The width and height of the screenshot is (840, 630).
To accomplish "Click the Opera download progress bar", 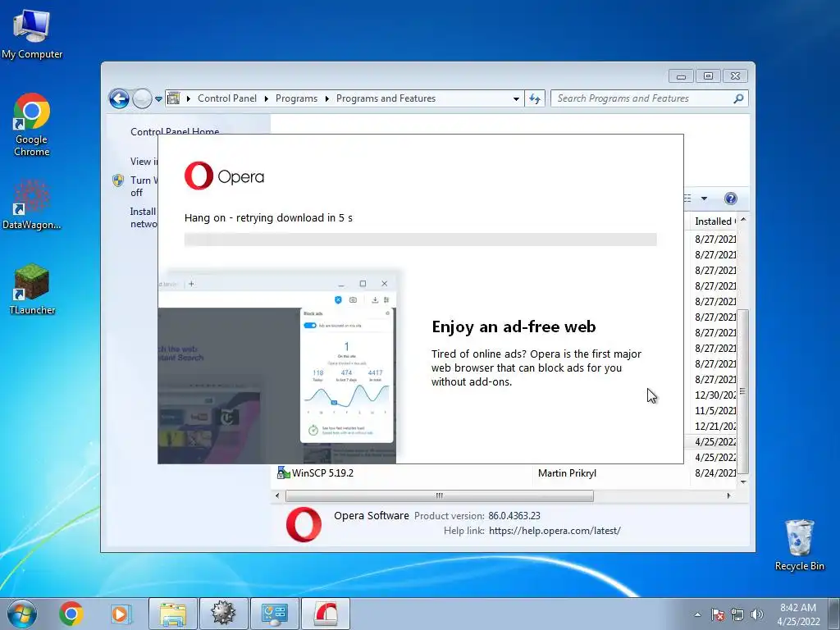I will coord(420,240).
